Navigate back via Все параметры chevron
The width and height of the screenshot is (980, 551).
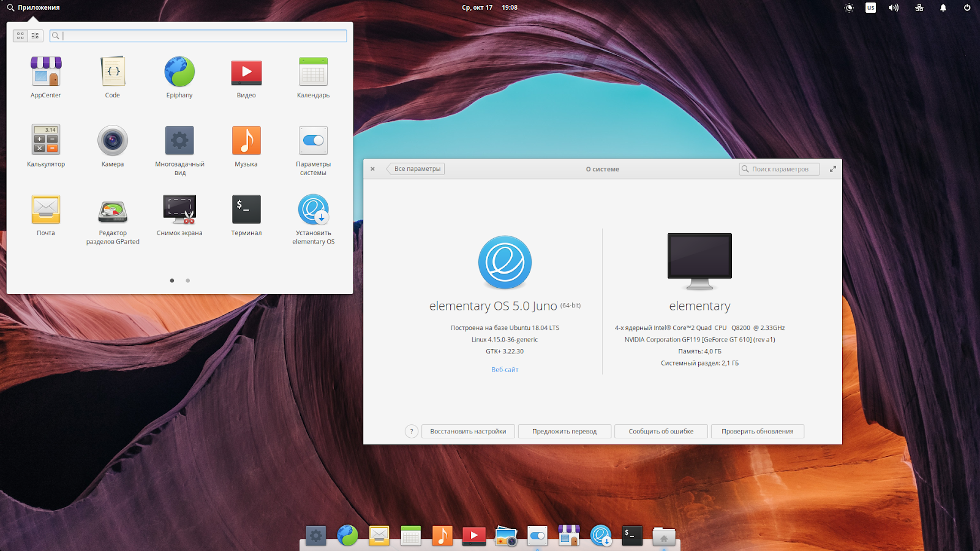[x=415, y=168]
